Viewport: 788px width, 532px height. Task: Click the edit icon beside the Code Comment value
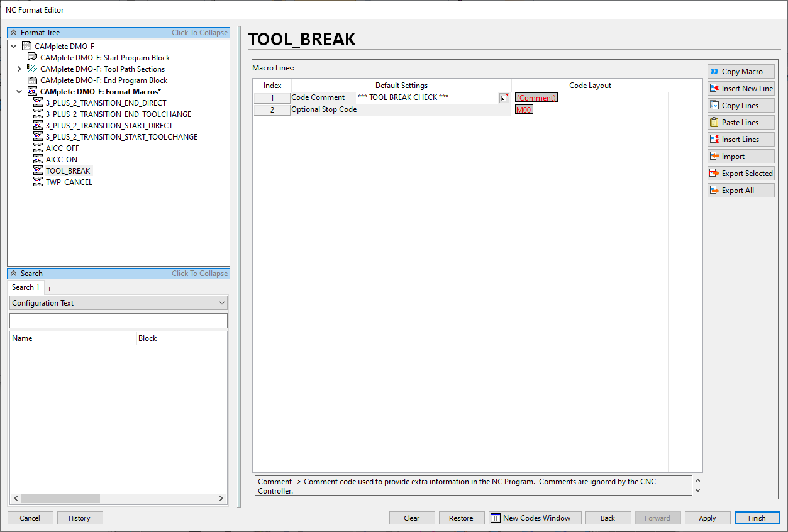click(504, 98)
